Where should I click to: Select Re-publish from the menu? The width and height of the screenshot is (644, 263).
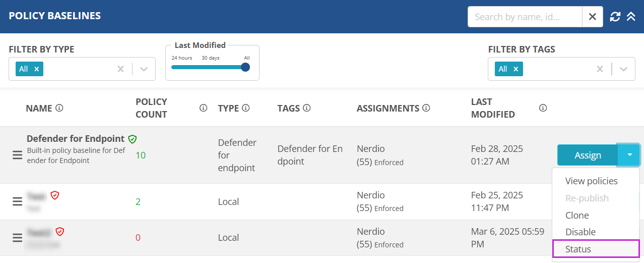(587, 198)
